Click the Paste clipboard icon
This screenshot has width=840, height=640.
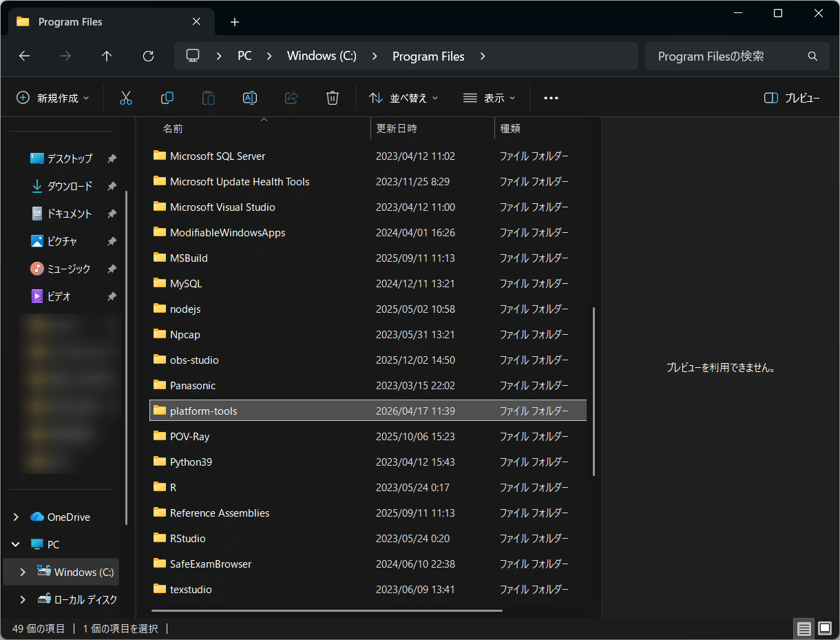[208, 98]
